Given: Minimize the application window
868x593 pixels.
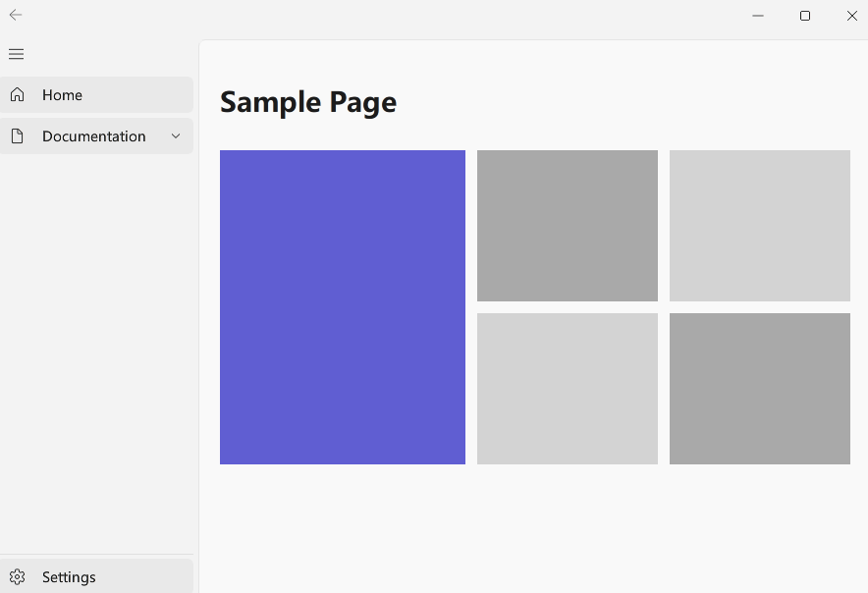Looking at the screenshot, I should point(758,16).
